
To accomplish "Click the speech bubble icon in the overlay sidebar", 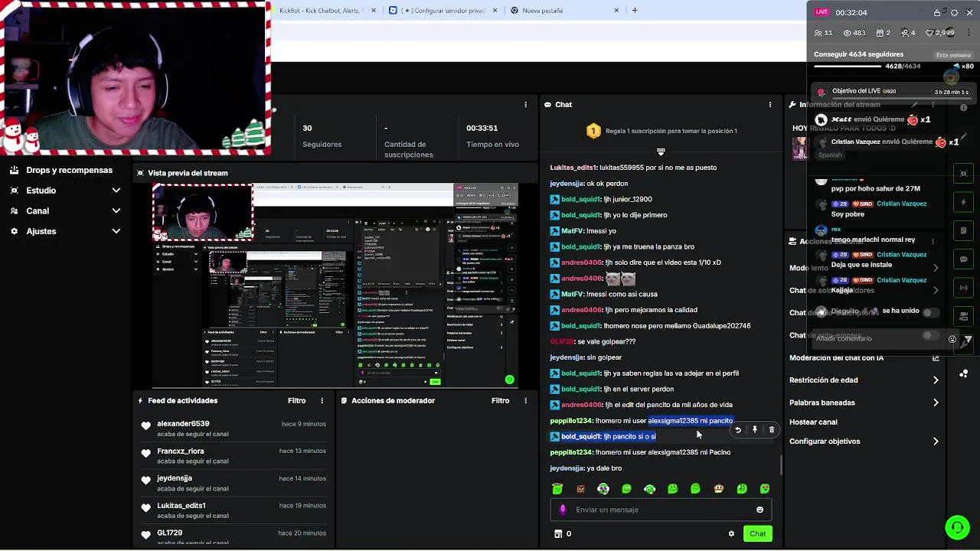I will tap(964, 259).
